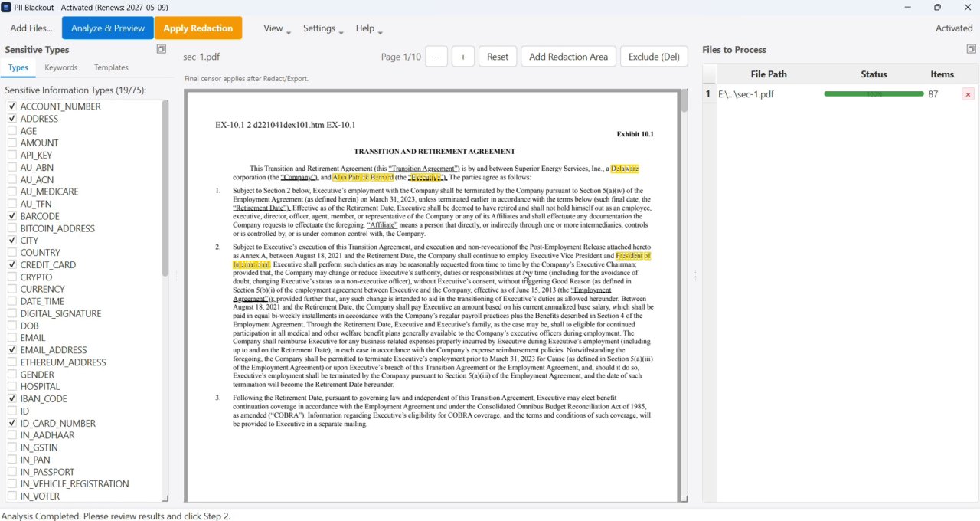Click the Activated status label

pyautogui.click(x=954, y=28)
